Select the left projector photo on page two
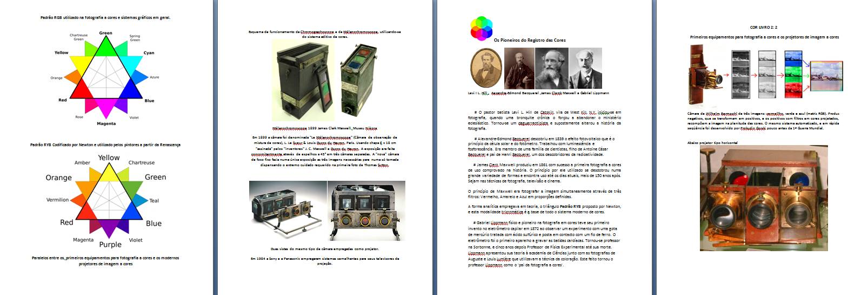The image size is (868, 295). 288,211
